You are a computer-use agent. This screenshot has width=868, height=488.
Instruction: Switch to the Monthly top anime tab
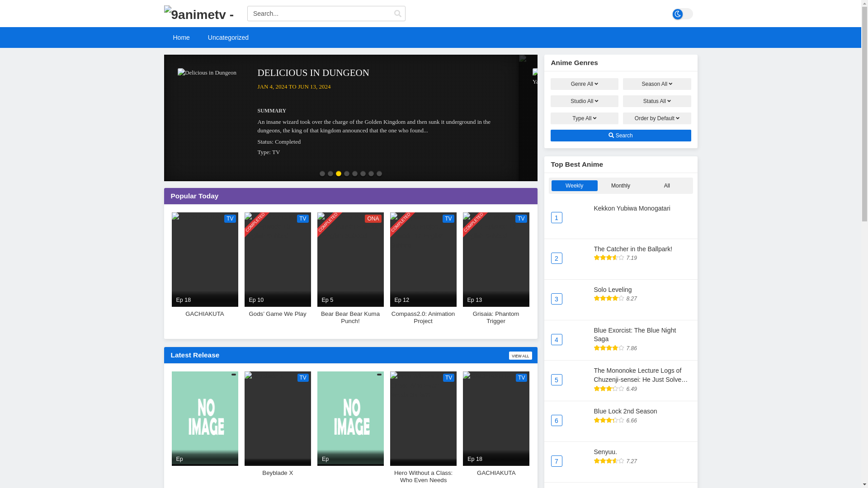click(620, 186)
